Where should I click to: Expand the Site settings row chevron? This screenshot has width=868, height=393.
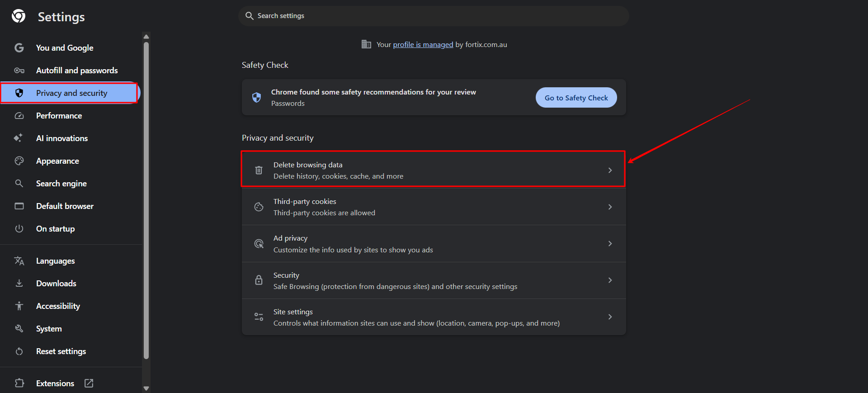(x=610, y=317)
